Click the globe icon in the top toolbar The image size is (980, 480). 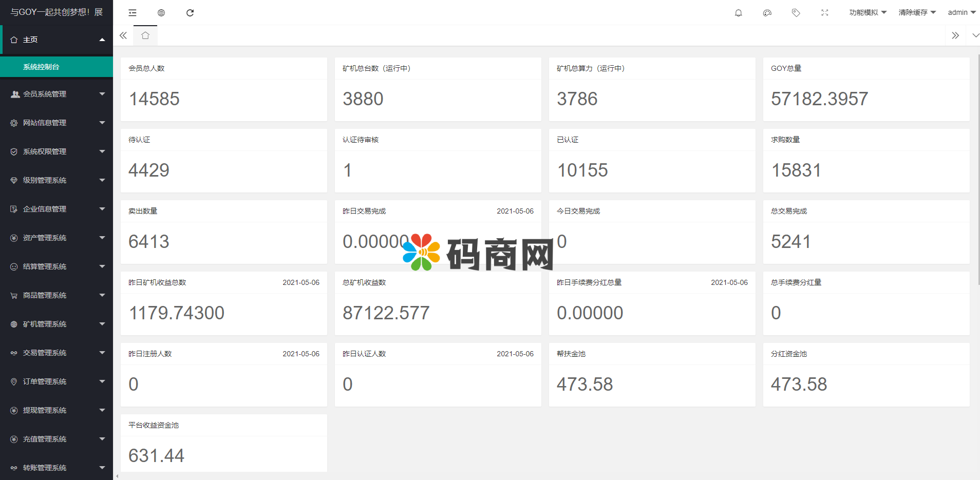161,13
